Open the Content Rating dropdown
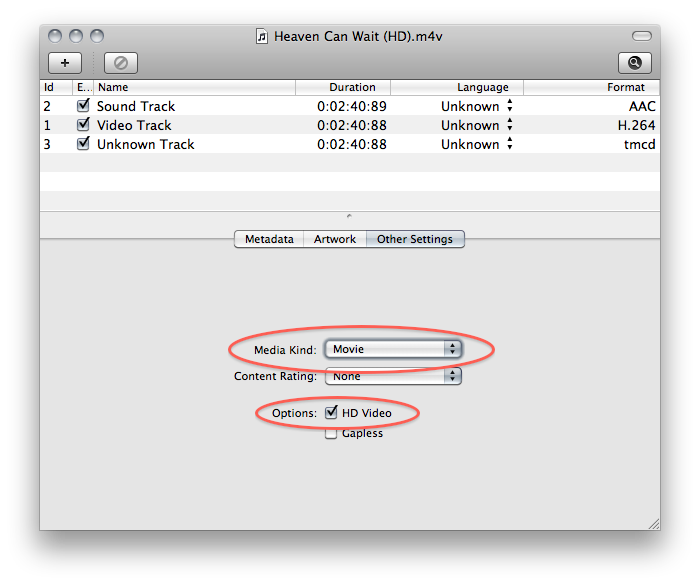The width and height of the screenshot is (700, 585). (392, 377)
